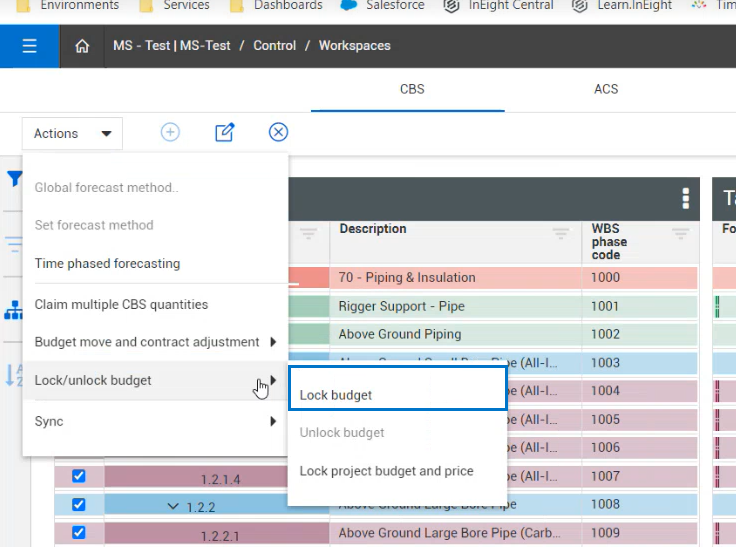
Task: Open the hamburger main menu
Action: pyautogui.click(x=29, y=46)
